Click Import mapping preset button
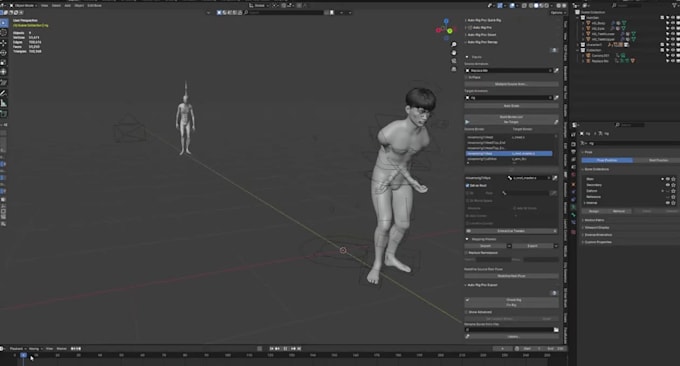 485,246
